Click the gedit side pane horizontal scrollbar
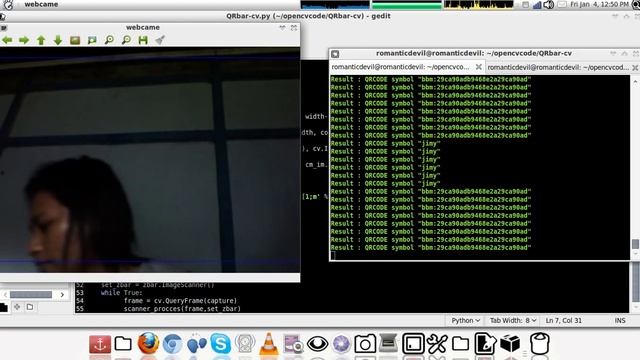The height and width of the screenshot is (360, 640). tap(31, 294)
